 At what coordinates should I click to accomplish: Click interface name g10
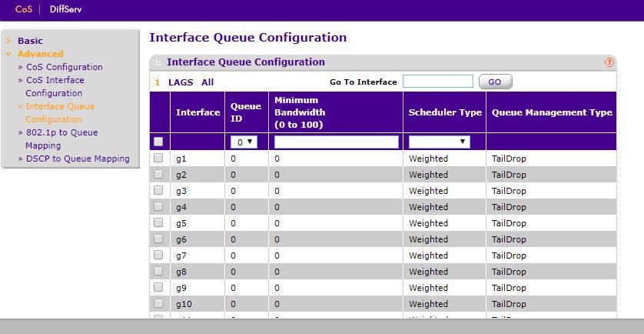coord(184,305)
